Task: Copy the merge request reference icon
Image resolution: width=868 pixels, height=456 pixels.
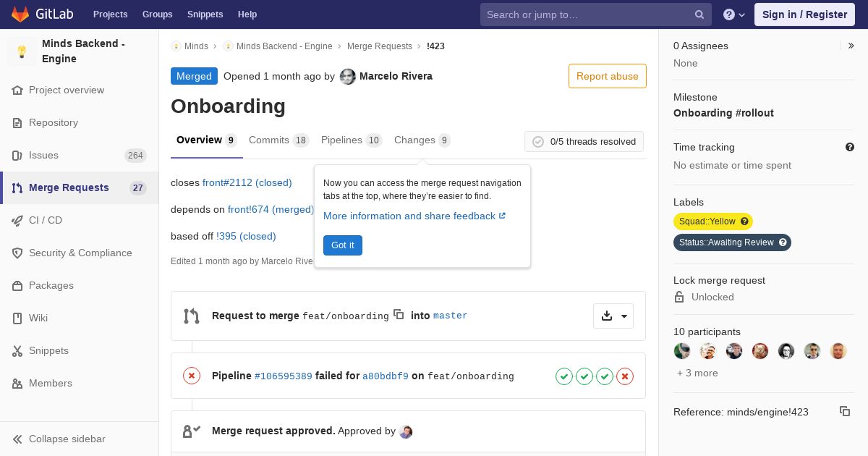Action: coord(844,411)
